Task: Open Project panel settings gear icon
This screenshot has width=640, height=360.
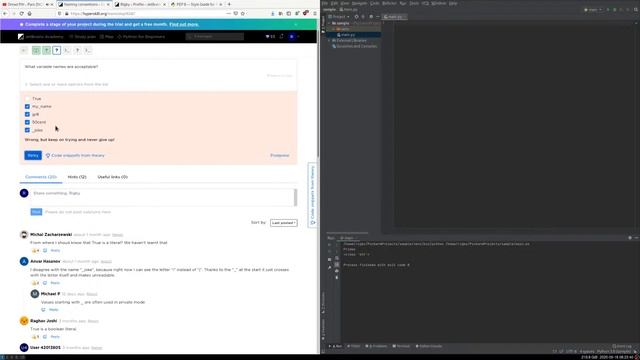Action: pos(371,17)
